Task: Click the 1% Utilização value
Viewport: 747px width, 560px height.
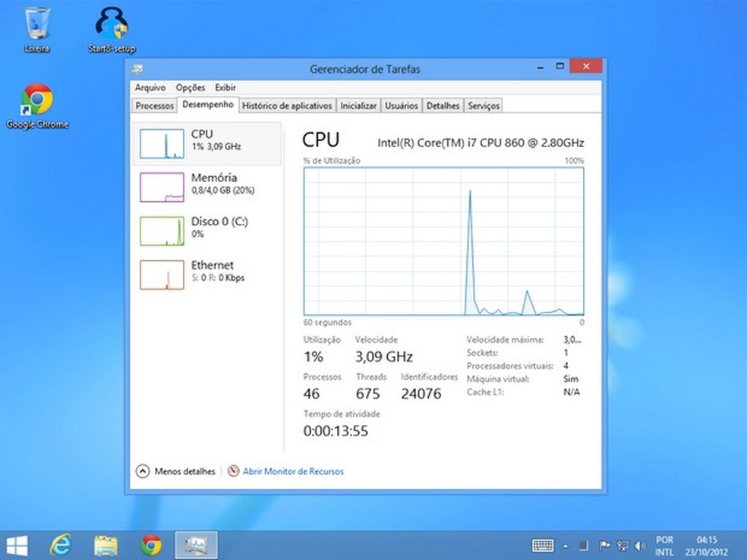Action: coord(314,357)
